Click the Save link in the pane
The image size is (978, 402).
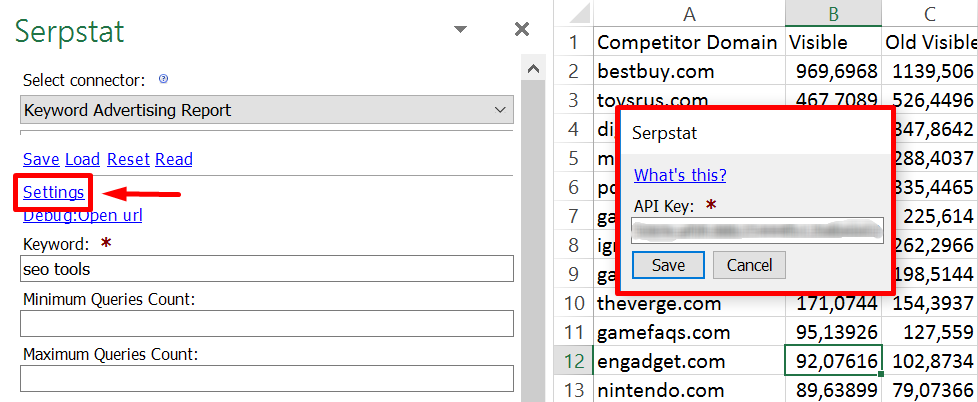(x=41, y=160)
